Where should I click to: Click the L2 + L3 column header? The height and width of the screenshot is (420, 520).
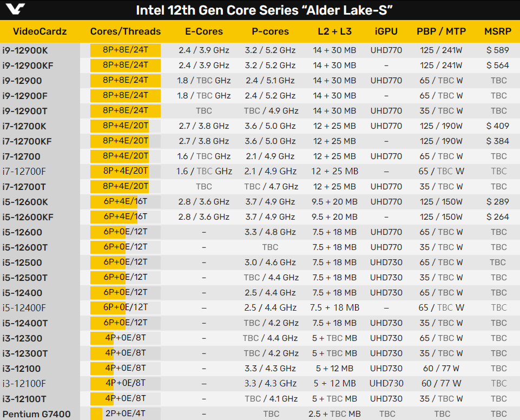pos(334,31)
